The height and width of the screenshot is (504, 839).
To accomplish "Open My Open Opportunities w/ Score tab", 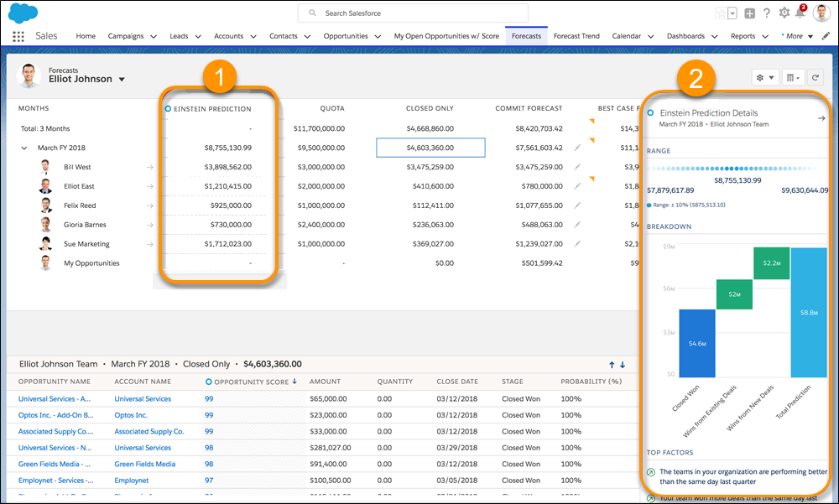I will point(446,36).
